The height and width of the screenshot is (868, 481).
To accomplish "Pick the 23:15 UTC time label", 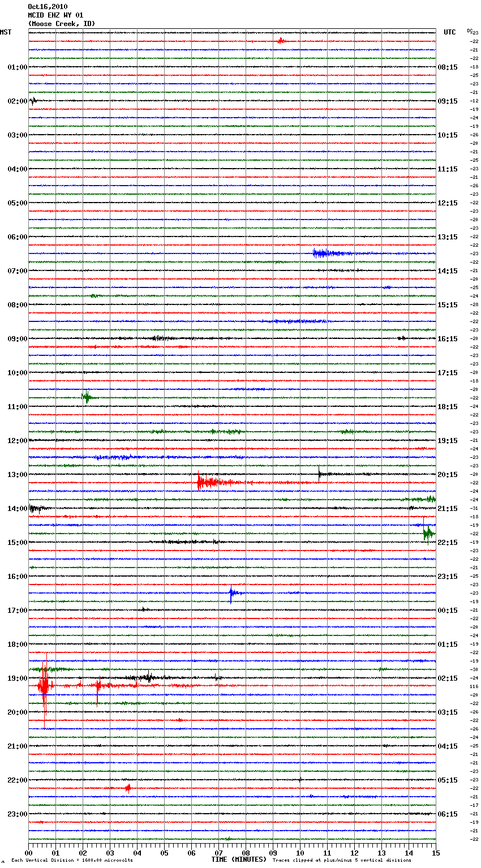I will tap(448, 577).
